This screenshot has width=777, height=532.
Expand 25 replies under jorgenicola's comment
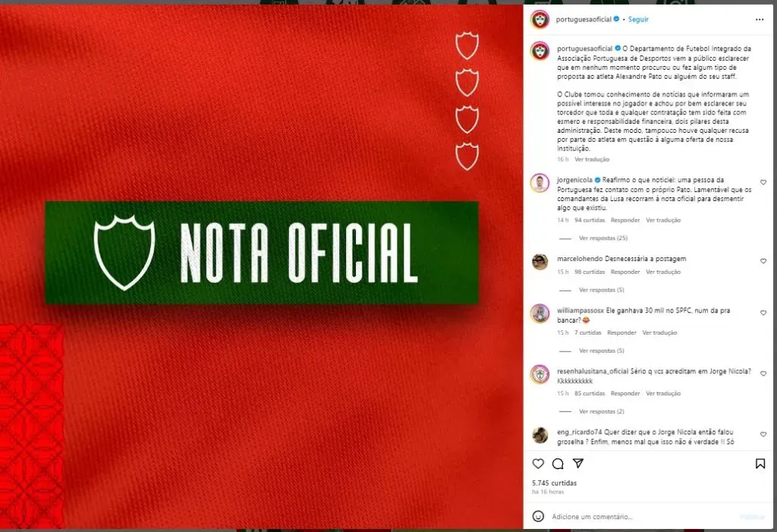pyautogui.click(x=603, y=238)
